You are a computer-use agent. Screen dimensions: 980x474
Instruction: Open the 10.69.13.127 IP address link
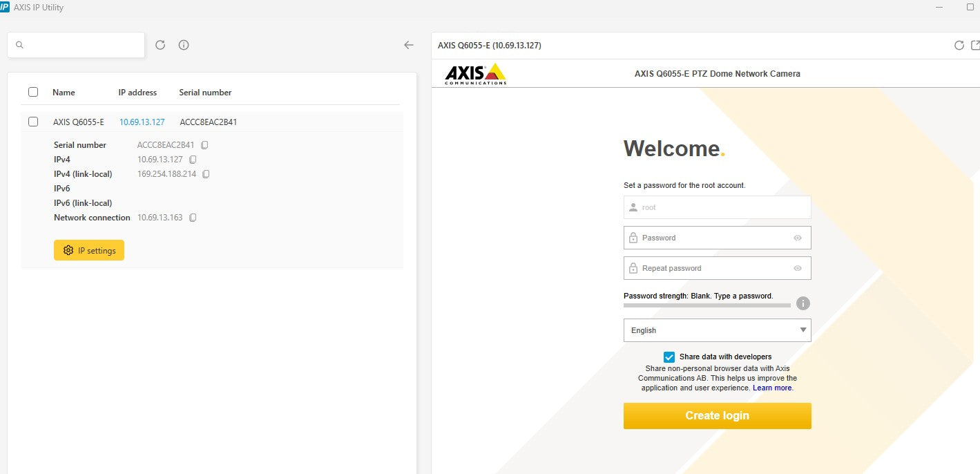[x=142, y=122]
